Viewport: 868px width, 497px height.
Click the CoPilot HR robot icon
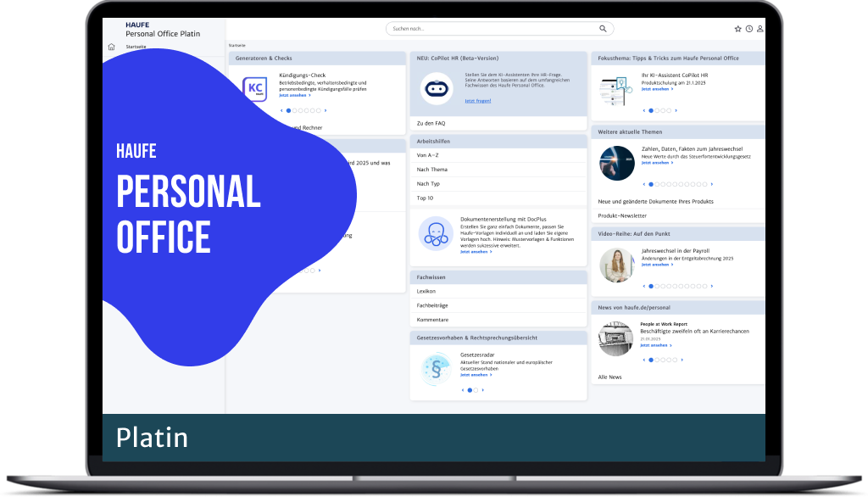437,88
